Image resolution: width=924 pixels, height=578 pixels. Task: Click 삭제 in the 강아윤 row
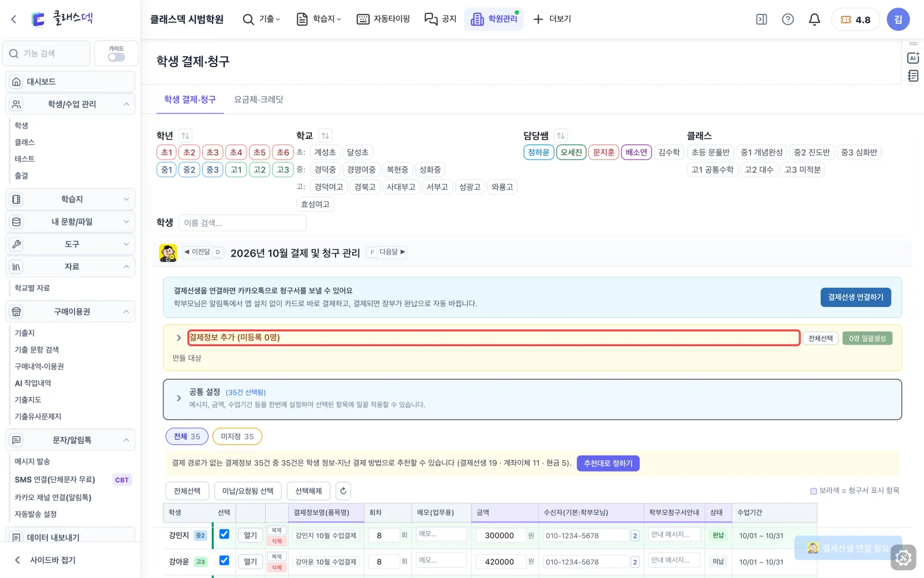tap(277, 568)
